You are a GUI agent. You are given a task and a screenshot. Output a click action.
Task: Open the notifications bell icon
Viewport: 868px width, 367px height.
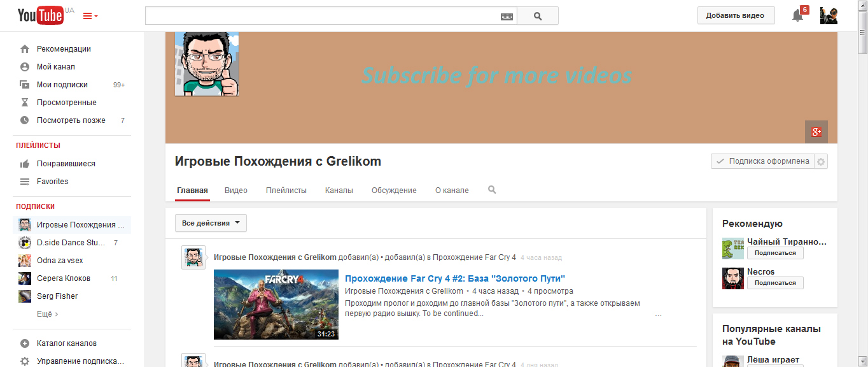797,16
